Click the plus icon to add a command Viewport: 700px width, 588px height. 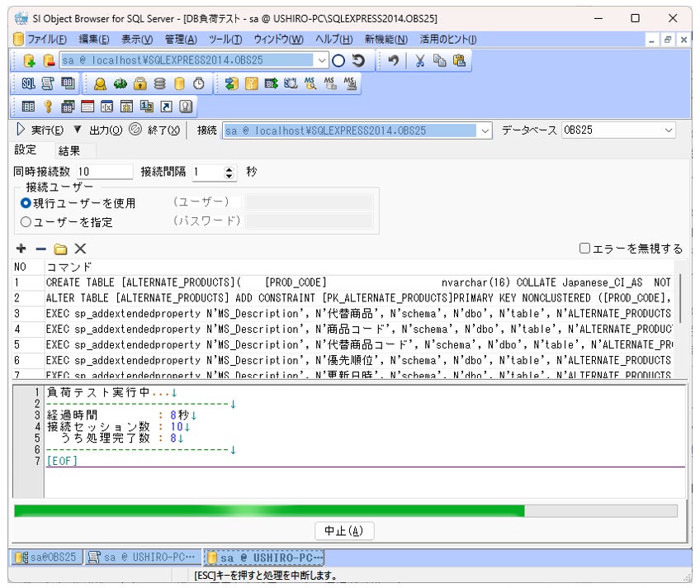[x=21, y=249]
